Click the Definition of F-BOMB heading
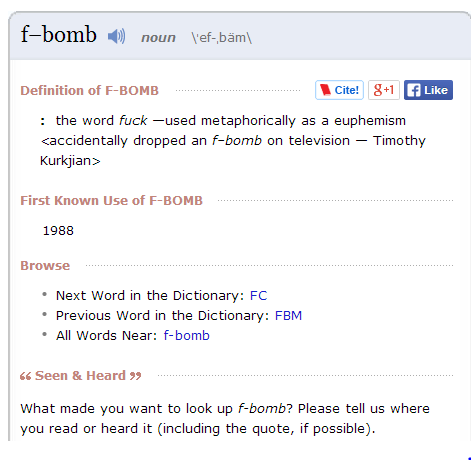The image size is (471, 460). (x=90, y=91)
